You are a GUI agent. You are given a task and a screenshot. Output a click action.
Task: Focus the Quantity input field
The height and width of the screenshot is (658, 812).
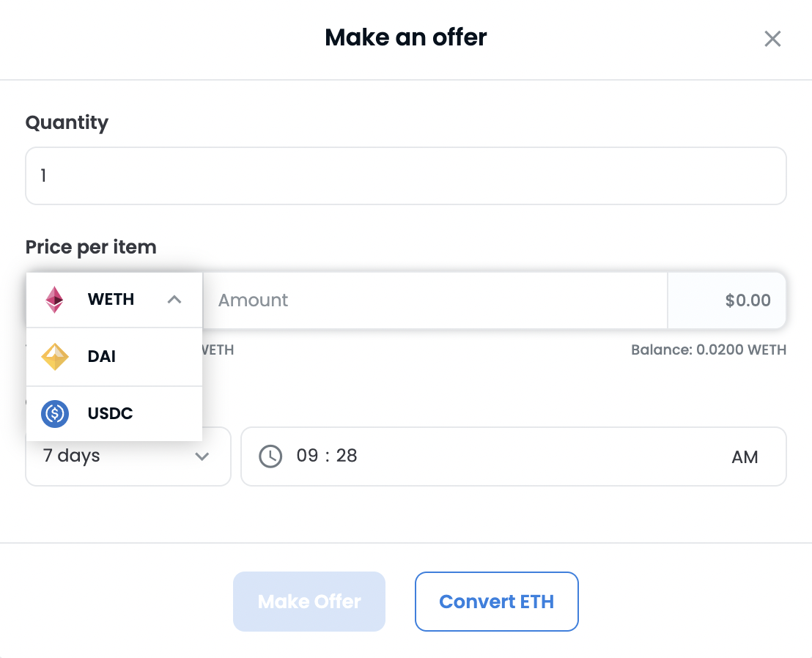(406, 176)
